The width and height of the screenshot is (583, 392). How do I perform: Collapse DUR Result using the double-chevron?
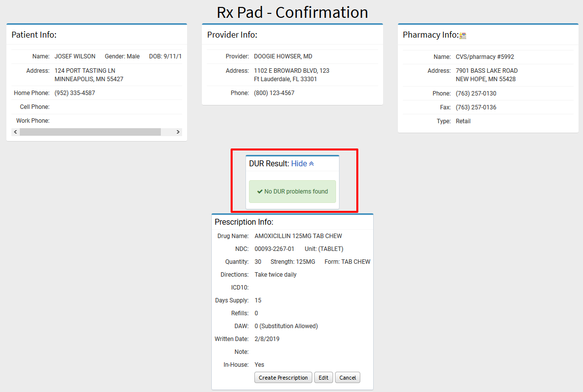(311, 164)
